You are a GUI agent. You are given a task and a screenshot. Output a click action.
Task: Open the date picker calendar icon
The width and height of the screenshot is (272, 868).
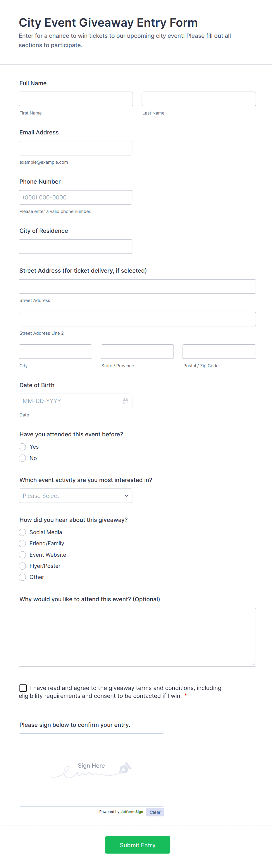(x=125, y=401)
